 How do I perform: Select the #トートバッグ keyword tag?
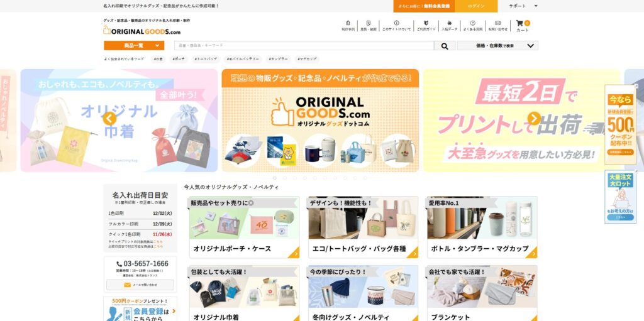click(206, 59)
